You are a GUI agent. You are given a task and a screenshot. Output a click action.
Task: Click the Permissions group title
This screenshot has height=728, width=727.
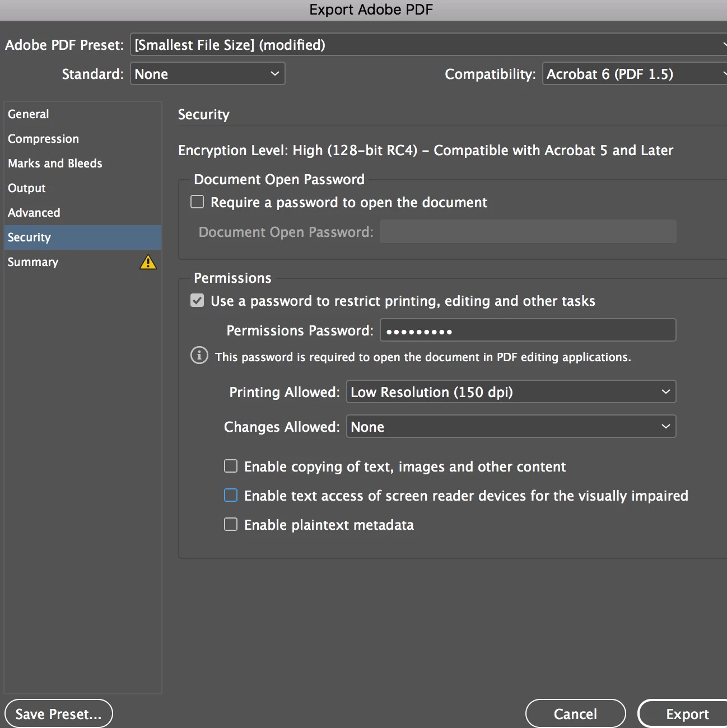[x=232, y=278]
